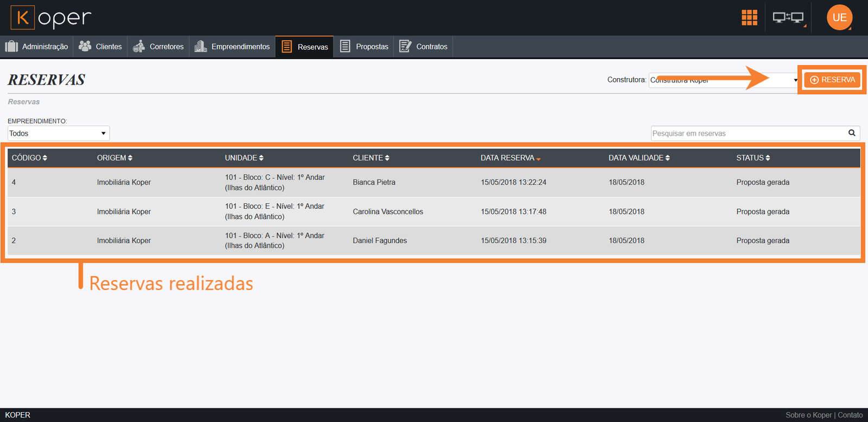Open the Construtora dropdown selector
The height and width of the screenshot is (422, 868).
coord(724,80)
